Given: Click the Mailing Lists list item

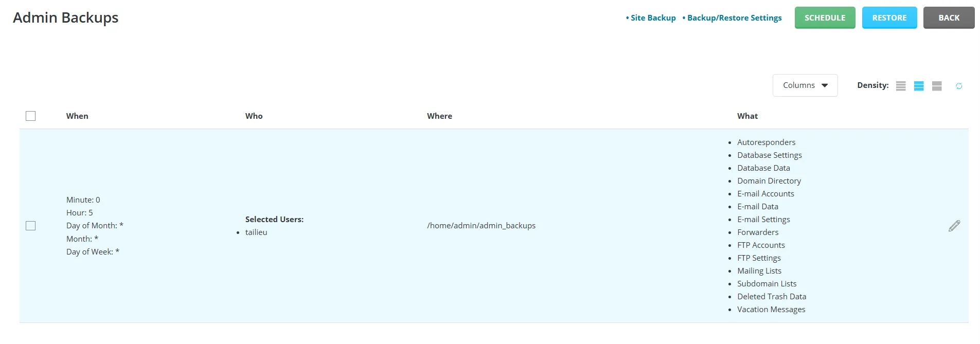Looking at the screenshot, I should (x=759, y=271).
